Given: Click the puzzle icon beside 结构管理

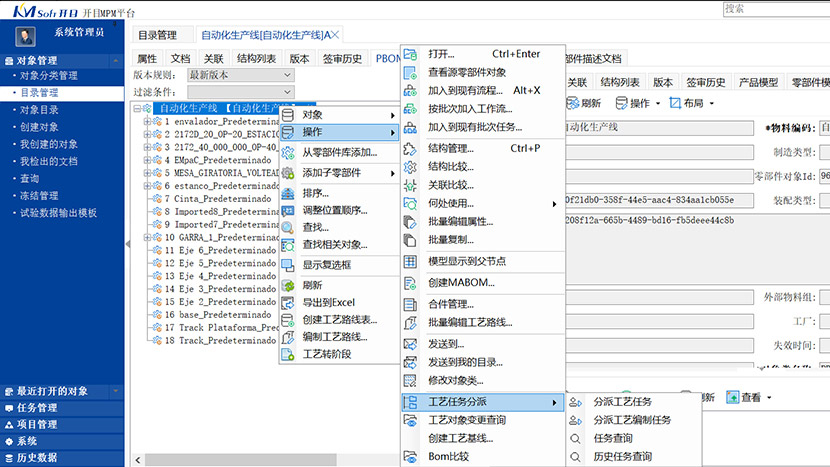Looking at the screenshot, I should 409,149.
